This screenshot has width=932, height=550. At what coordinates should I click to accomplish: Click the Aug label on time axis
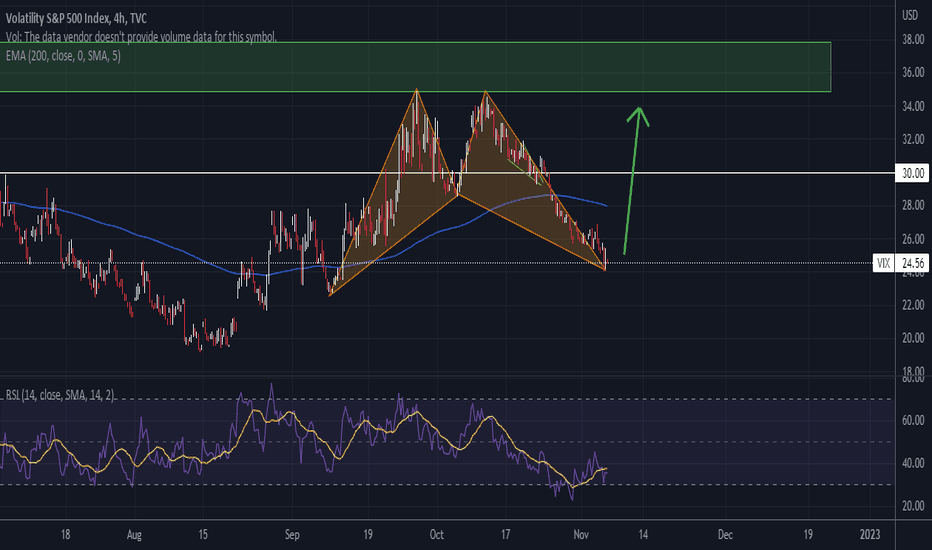134,535
